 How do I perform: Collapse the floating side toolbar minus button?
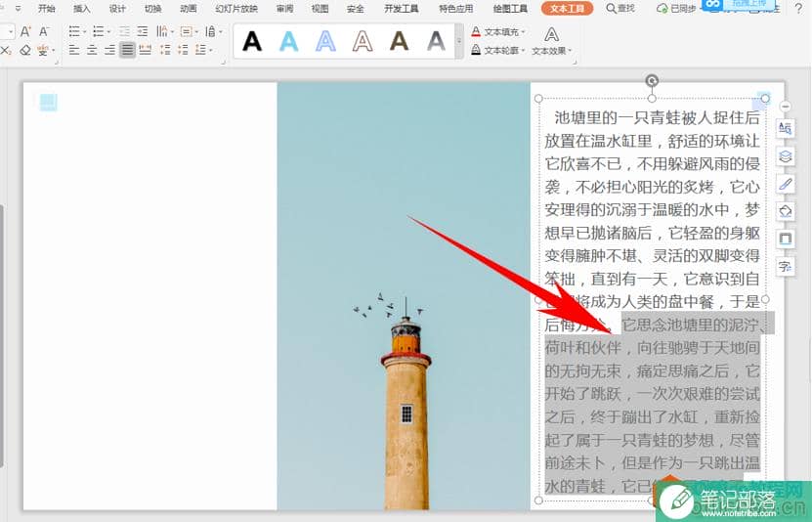(x=786, y=107)
